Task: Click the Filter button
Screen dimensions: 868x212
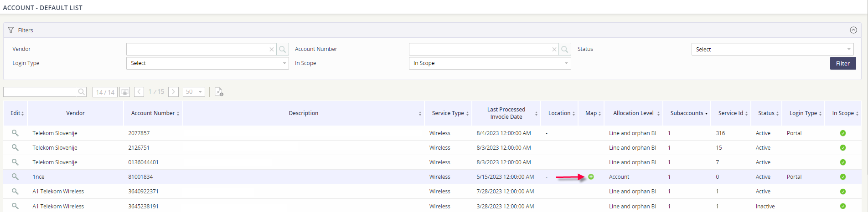Action: click(x=843, y=63)
